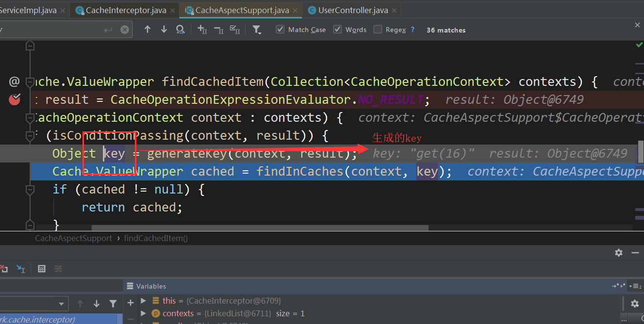The height and width of the screenshot is (324, 644).
Task: Open the regex help question mark
Action: click(x=413, y=30)
